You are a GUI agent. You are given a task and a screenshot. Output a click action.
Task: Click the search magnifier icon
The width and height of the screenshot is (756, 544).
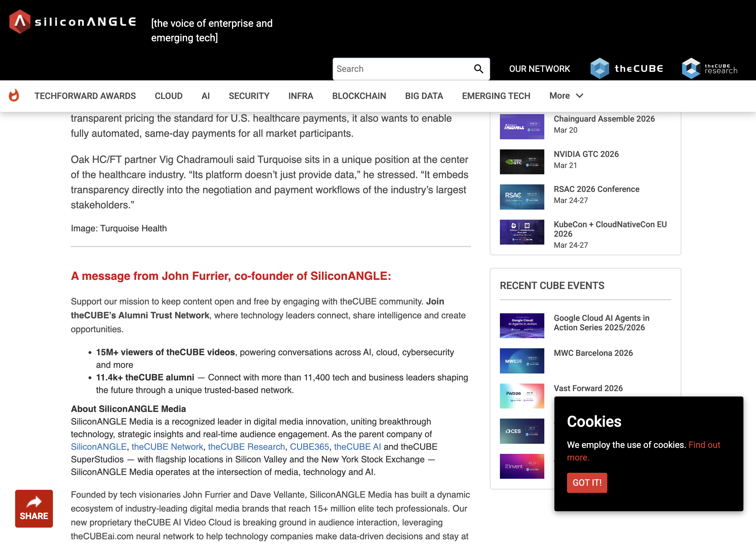tap(478, 69)
